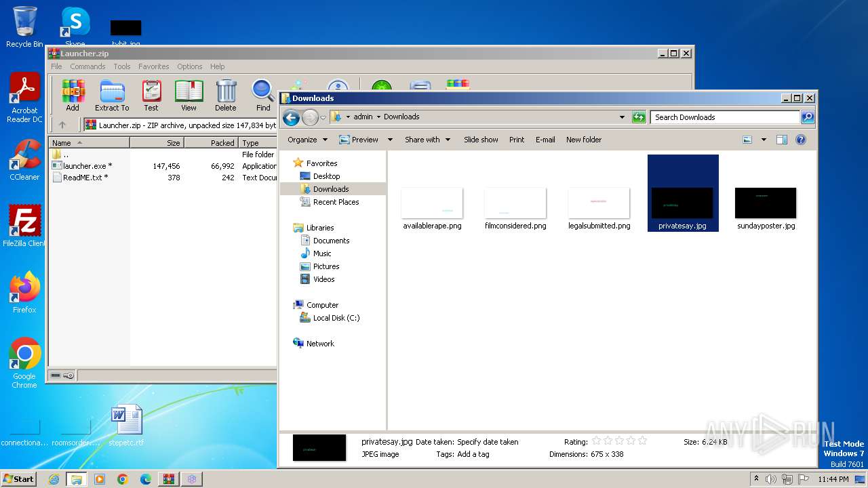The width and height of the screenshot is (868, 488).
Task: Click the Find icon in WinRAR toolbar
Action: point(263,95)
